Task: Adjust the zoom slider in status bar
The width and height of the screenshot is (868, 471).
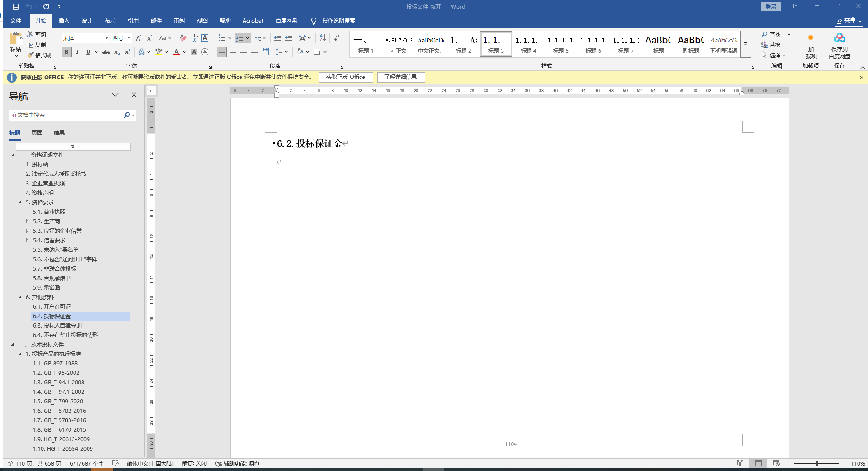Action: 817,463
